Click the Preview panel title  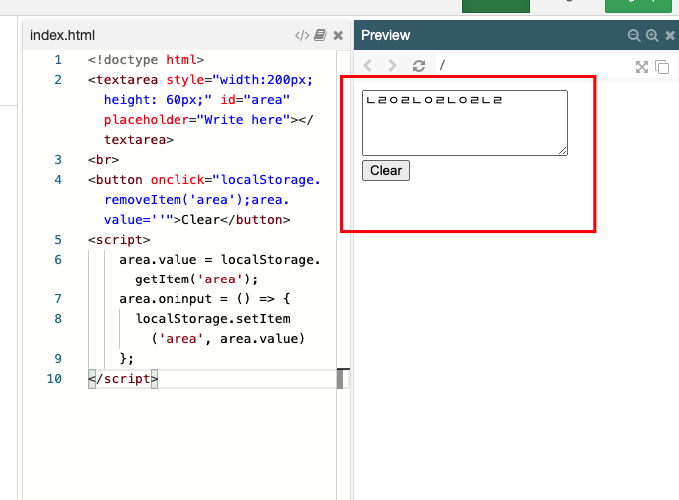point(385,35)
